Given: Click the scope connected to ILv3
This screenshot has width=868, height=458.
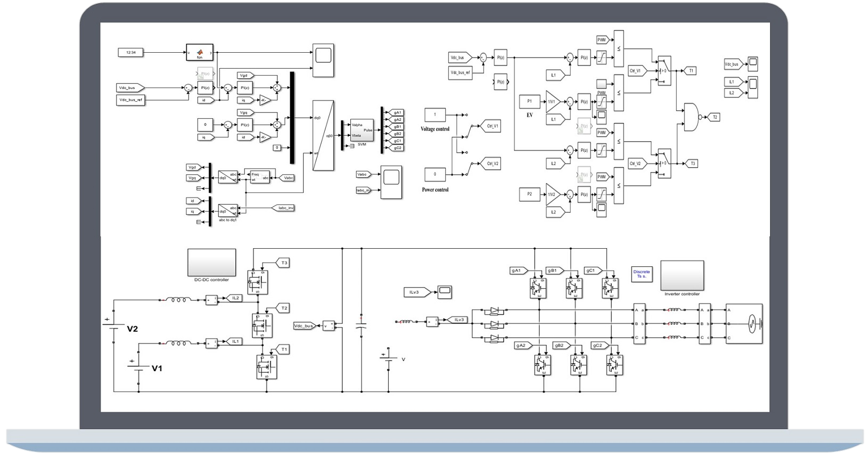Looking at the screenshot, I should tap(444, 291).
